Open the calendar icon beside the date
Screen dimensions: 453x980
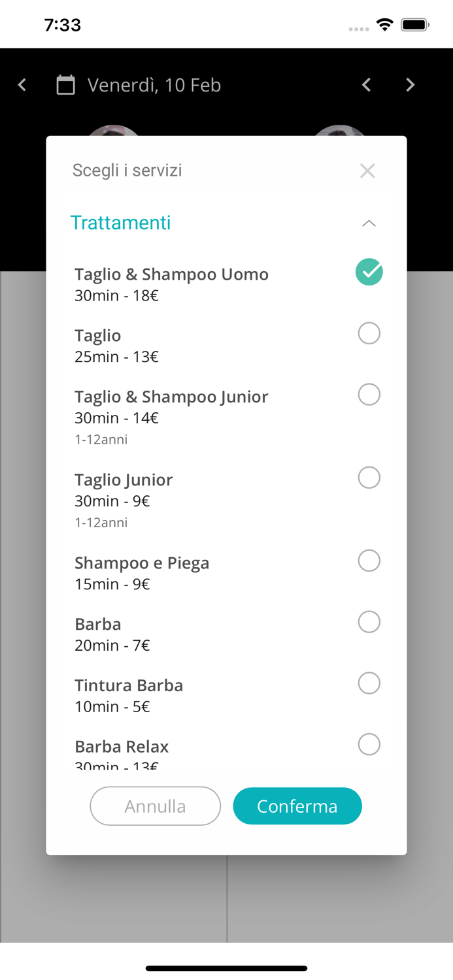[65, 85]
